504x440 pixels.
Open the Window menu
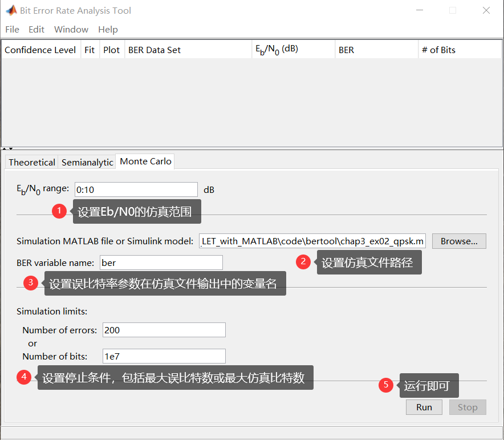coord(71,29)
